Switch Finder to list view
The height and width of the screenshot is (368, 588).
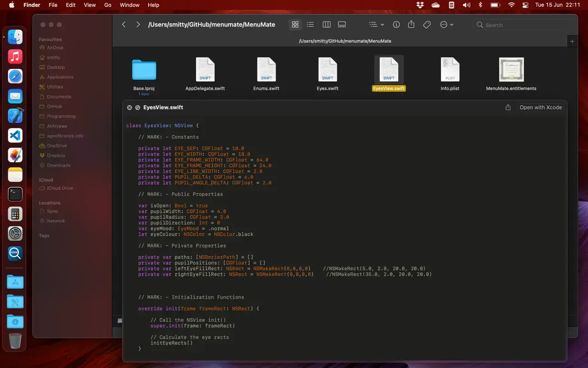pyautogui.click(x=310, y=25)
